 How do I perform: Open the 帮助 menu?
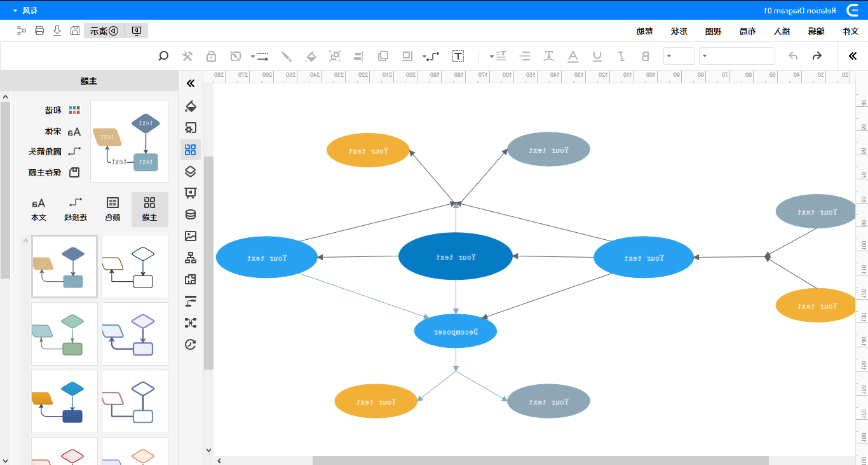pos(644,31)
